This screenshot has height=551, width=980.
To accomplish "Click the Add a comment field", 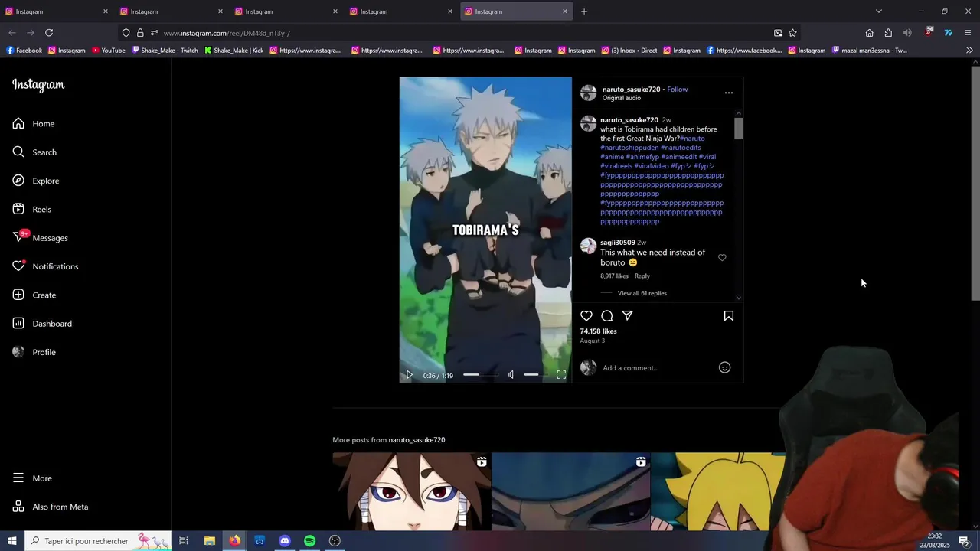I will click(x=658, y=368).
